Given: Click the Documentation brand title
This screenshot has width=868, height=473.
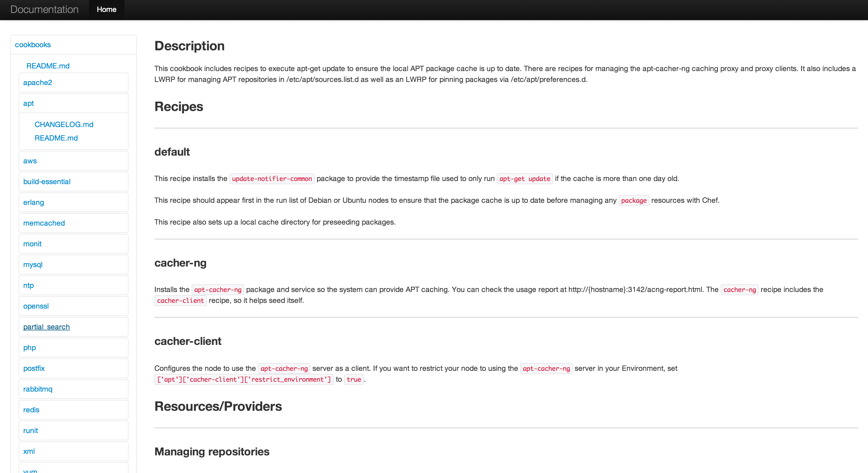Looking at the screenshot, I should [x=45, y=9].
